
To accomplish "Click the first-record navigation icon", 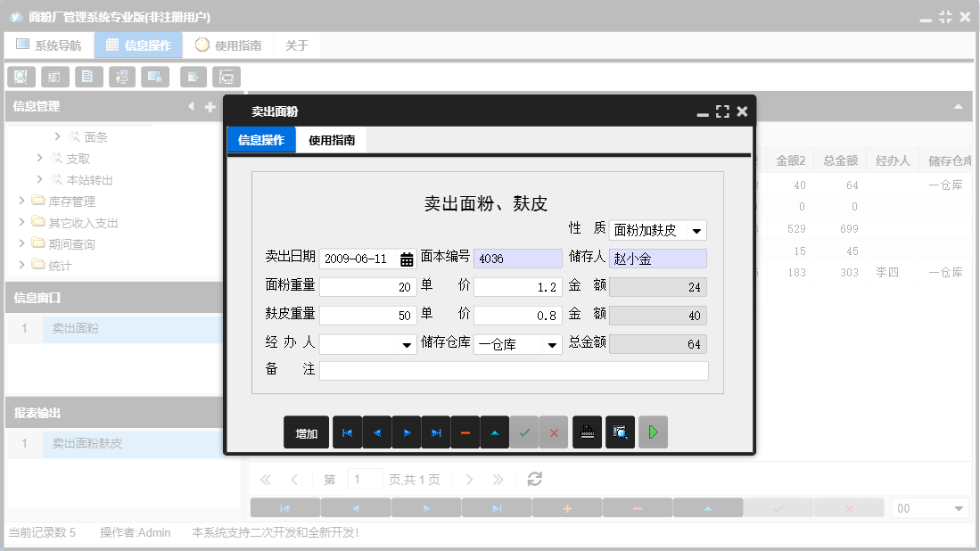I will pyautogui.click(x=347, y=432).
